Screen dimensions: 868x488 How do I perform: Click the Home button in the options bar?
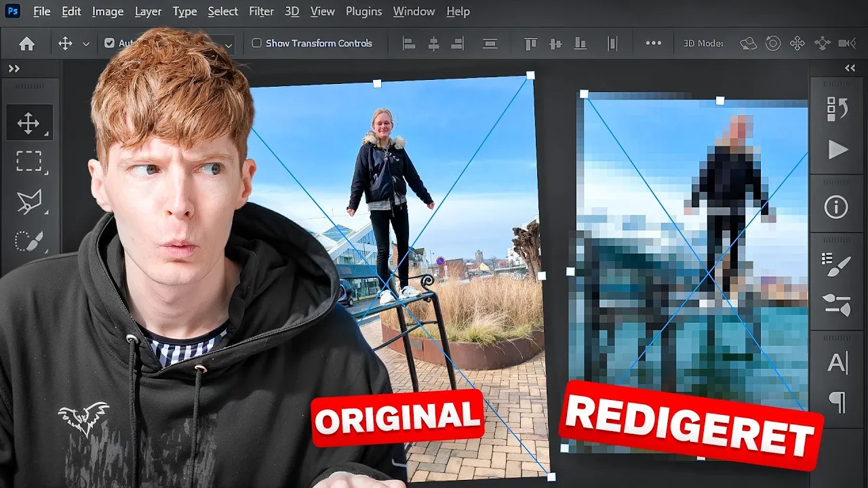coord(26,43)
